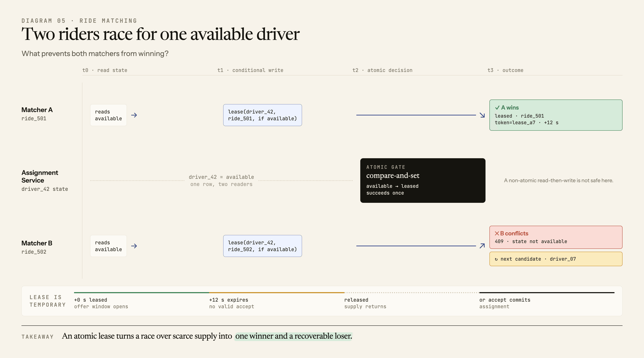
Task: Click the 'driver_42 = available' text
Action: [x=221, y=177]
